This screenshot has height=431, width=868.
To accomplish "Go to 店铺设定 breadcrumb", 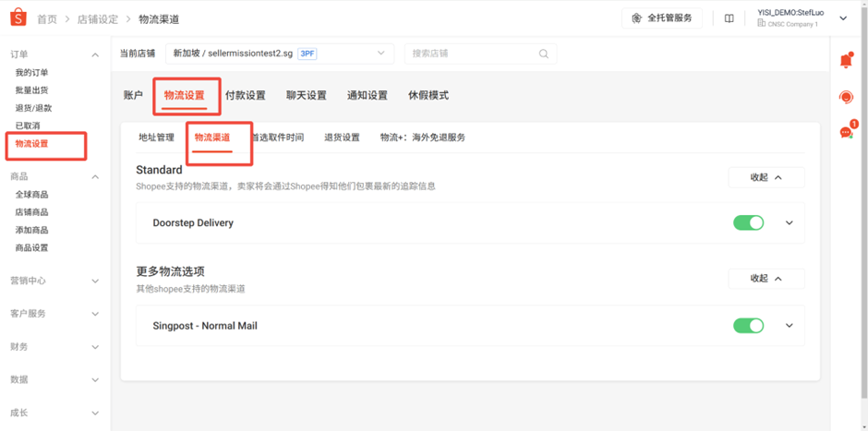I will point(98,19).
